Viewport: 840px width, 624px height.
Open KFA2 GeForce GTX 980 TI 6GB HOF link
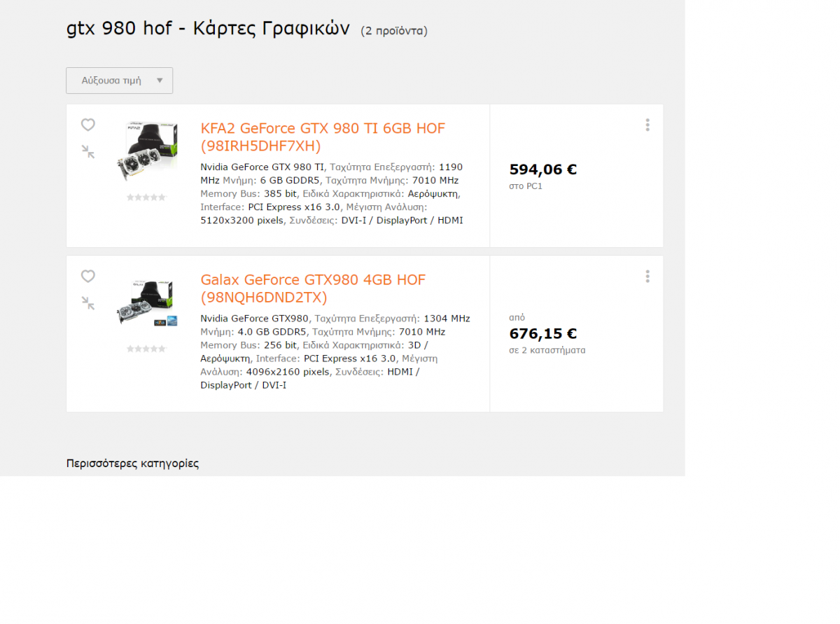pyautogui.click(x=323, y=137)
